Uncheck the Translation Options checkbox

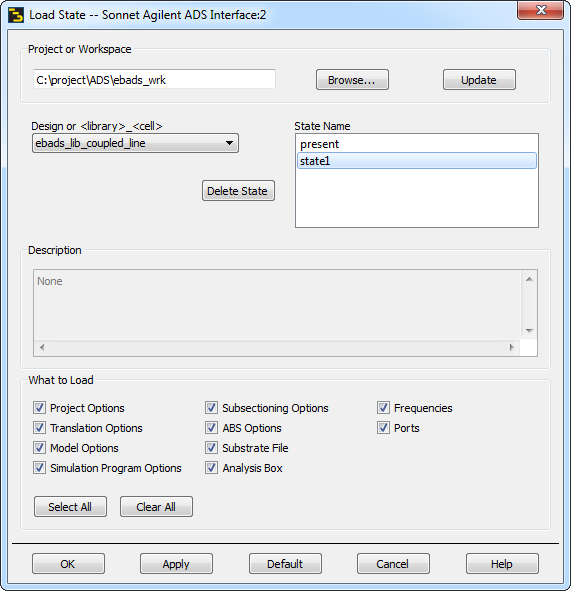pyautogui.click(x=39, y=428)
